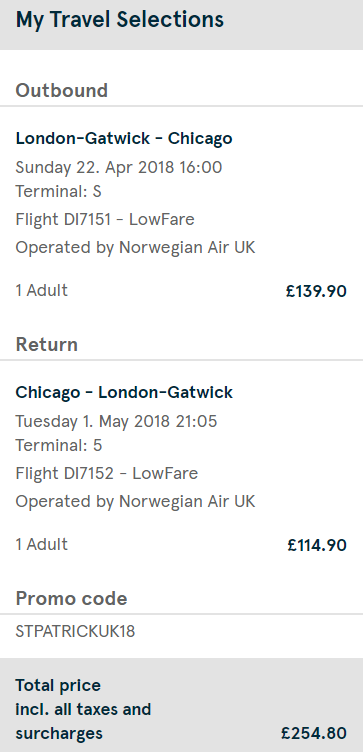Click the Terminal: 5 text
The image size is (363, 752).
[59, 446]
